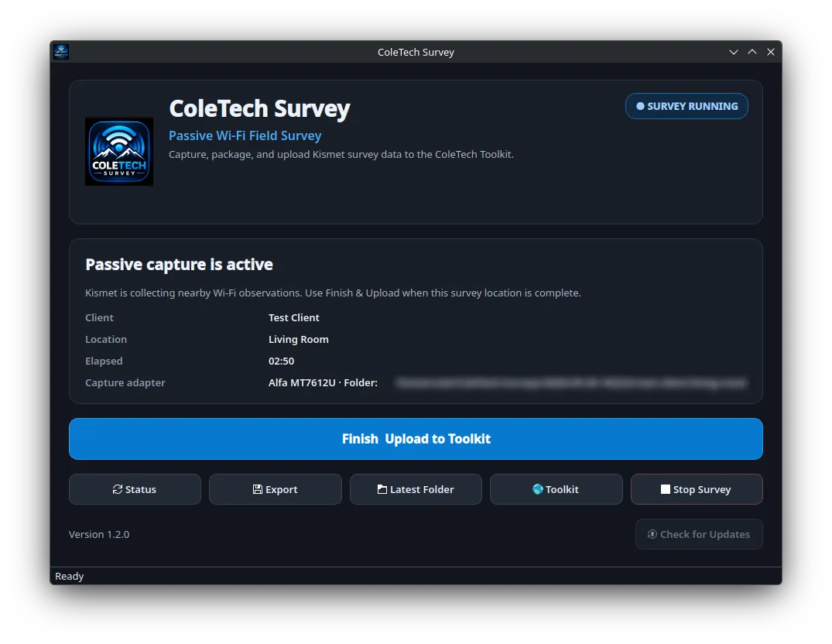The width and height of the screenshot is (832, 644).
Task: Stop the survey with Stop Survey
Action: tap(697, 489)
